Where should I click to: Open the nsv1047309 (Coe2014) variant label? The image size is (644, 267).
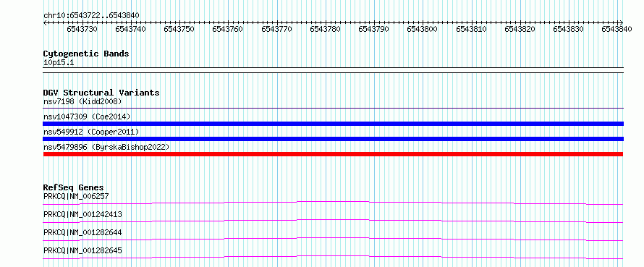(87, 116)
